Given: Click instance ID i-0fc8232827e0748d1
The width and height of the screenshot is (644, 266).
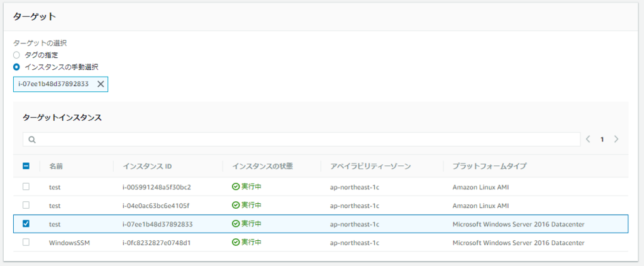Looking at the screenshot, I should point(157,243).
